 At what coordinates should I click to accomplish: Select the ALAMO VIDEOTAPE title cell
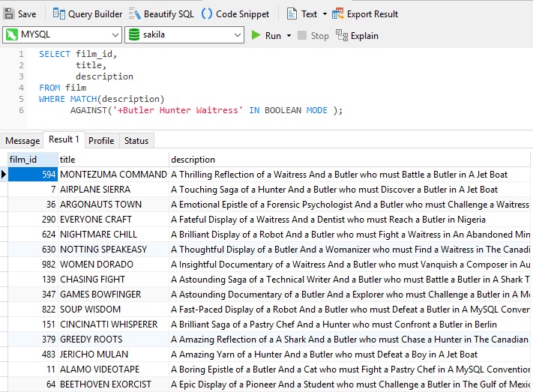[x=113, y=369]
